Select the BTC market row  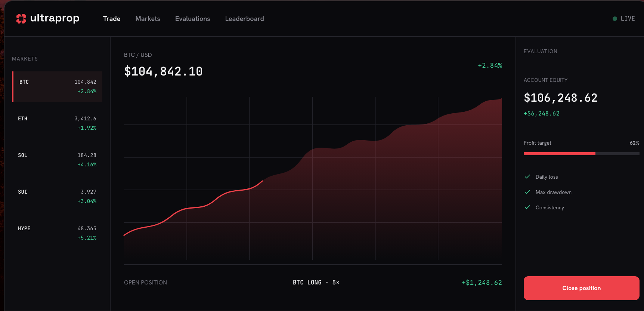coord(57,87)
